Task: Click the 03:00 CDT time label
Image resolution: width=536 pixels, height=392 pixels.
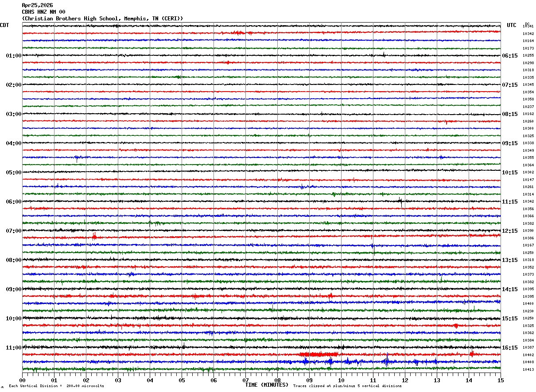Action: [x=14, y=114]
